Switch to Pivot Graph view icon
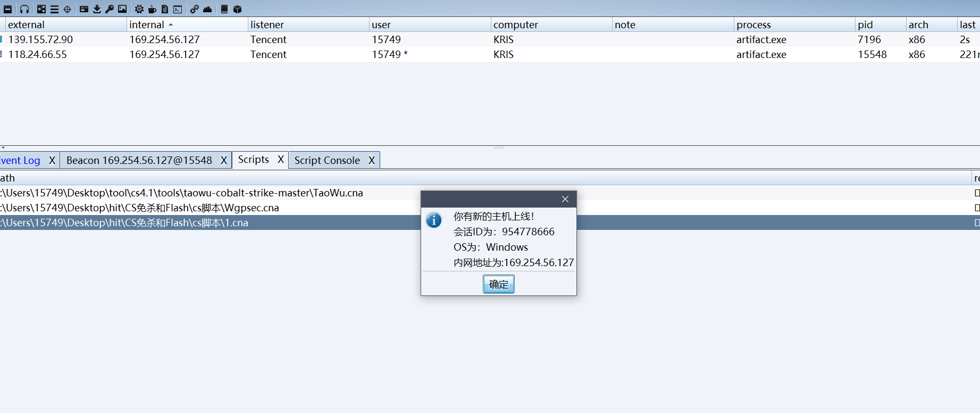The width and height of the screenshot is (980, 413). coord(41,9)
